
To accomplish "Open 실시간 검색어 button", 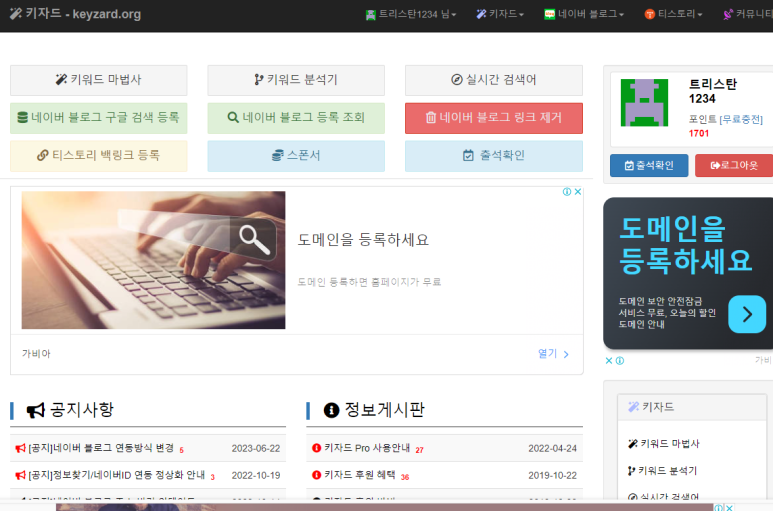I will pos(493,80).
